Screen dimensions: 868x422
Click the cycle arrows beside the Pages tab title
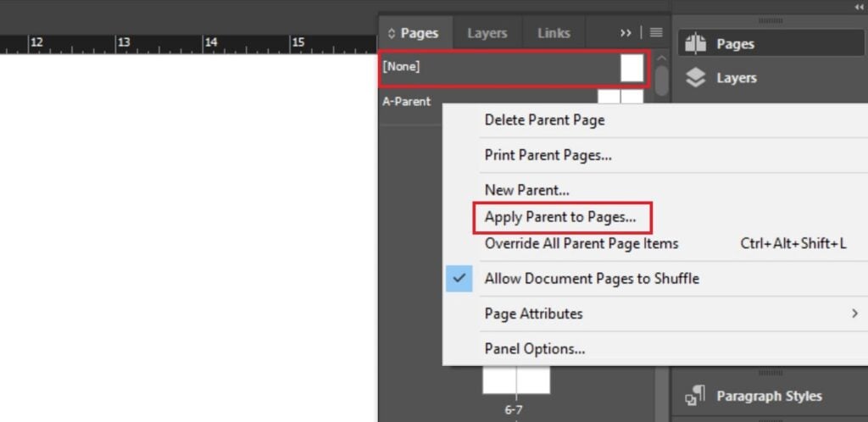(391, 34)
